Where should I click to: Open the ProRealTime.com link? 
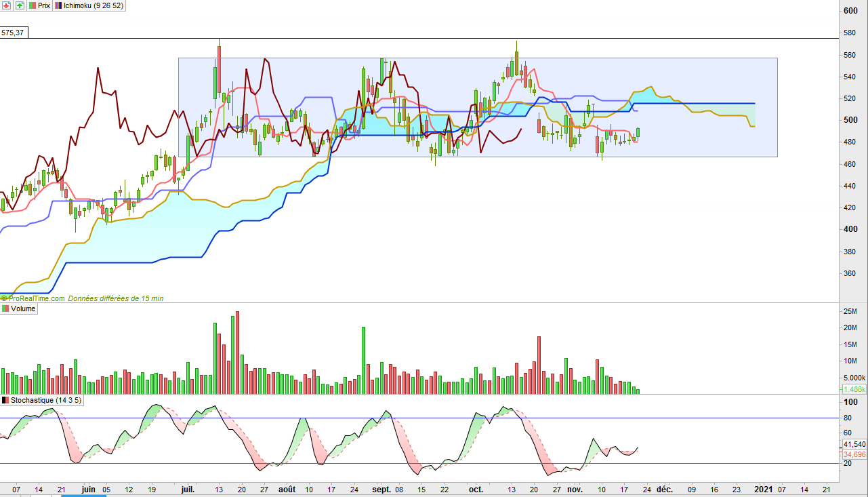point(35,298)
